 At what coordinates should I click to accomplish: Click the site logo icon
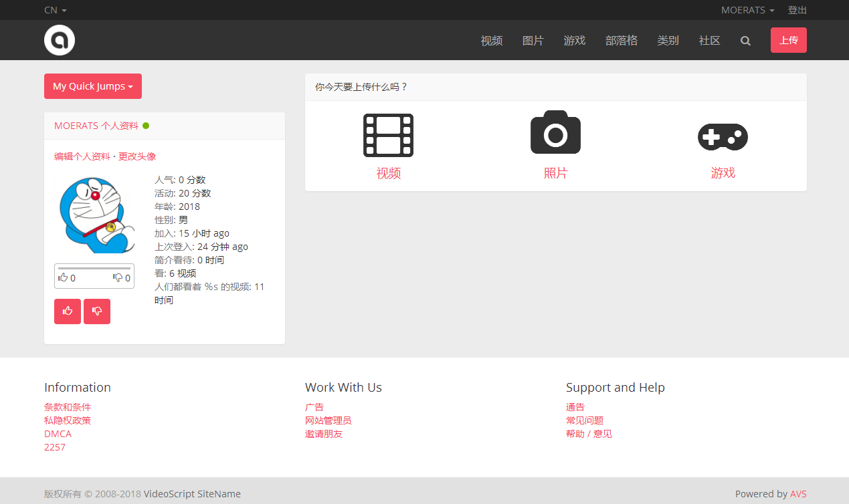pyautogui.click(x=60, y=40)
